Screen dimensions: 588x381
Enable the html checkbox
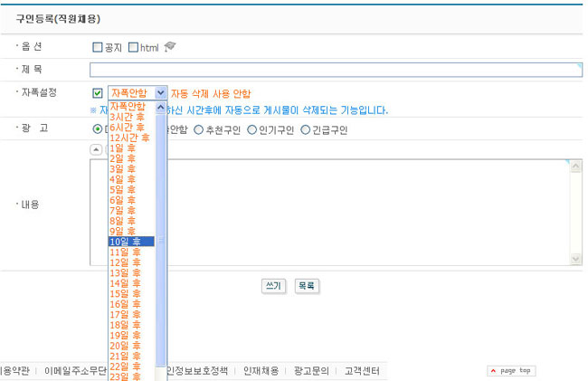(133, 47)
